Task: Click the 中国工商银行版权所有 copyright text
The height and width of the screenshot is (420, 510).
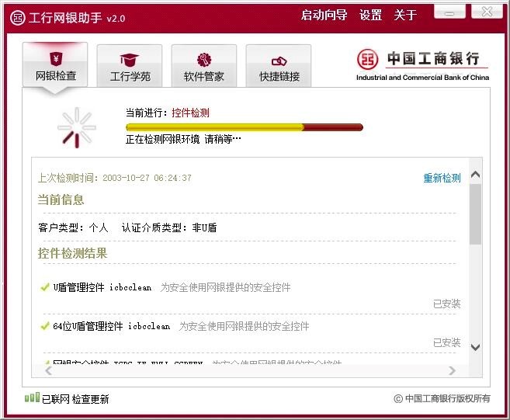Action: point(442,398)
